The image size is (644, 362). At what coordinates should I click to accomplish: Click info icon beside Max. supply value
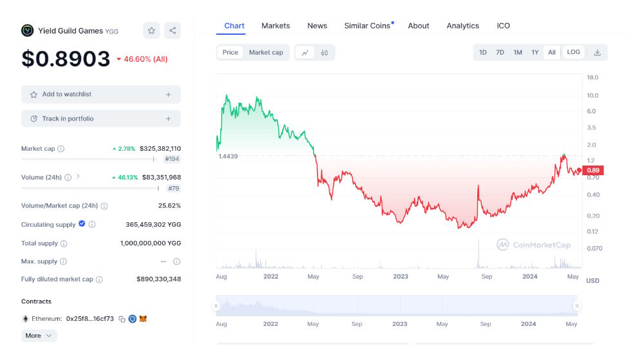(176, 262)
